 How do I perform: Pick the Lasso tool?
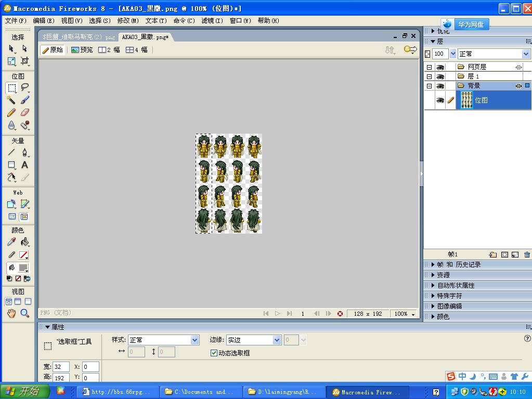click(24, 87)
